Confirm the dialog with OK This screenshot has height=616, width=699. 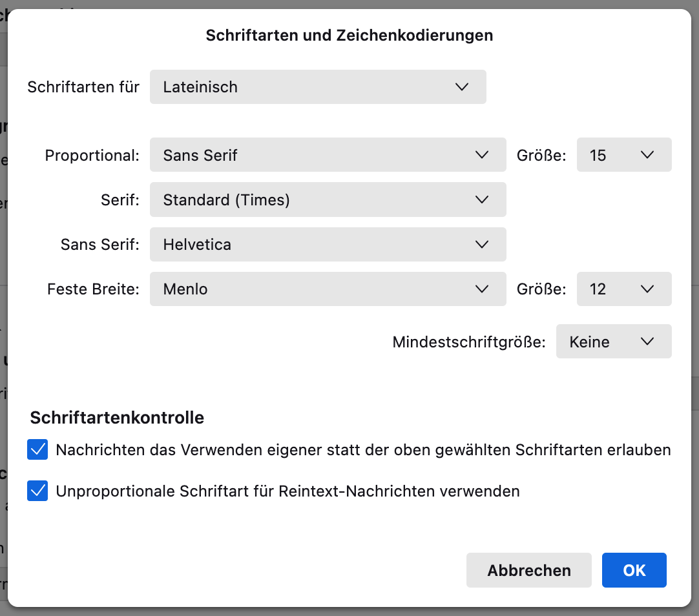click(x=634, y=570)
